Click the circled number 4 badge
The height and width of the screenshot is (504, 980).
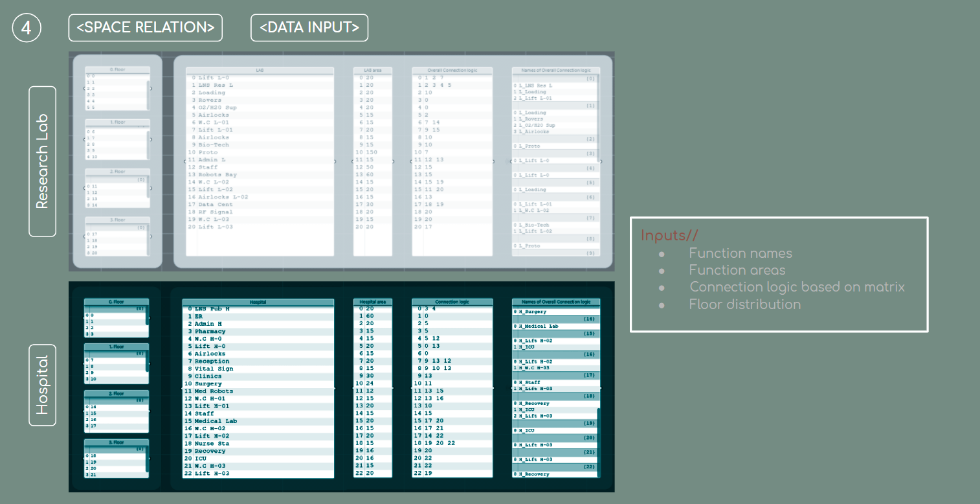27,28
